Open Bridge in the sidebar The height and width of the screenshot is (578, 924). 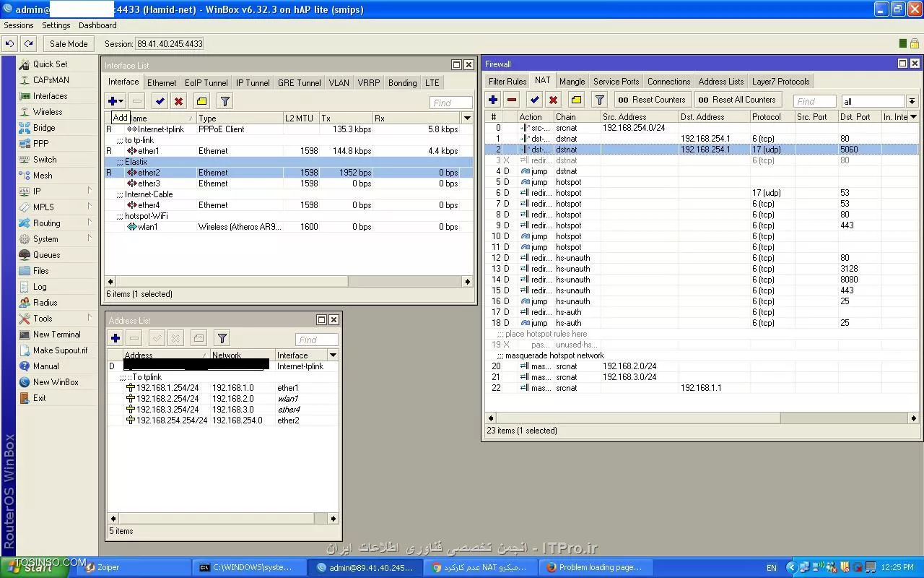[x=57, y=128]
